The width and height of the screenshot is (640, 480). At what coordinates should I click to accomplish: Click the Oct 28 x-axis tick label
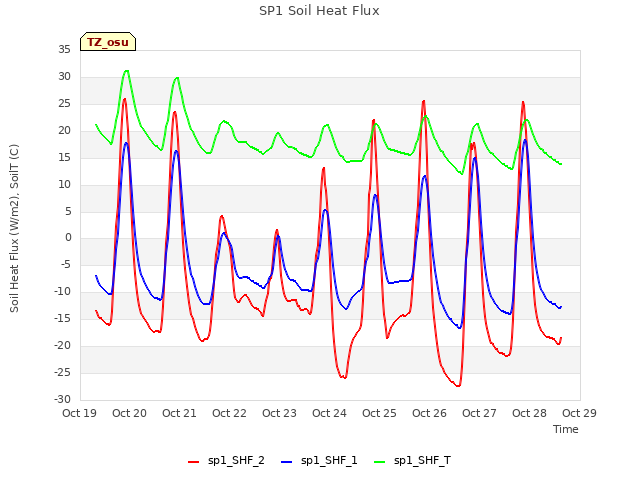pos(529,413)
